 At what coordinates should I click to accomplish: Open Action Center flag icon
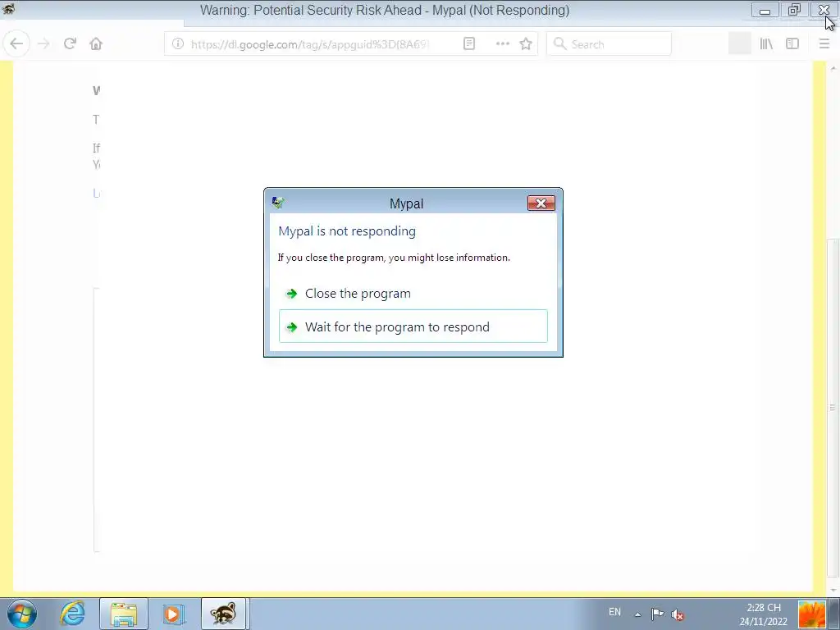(x=657, y=614)
